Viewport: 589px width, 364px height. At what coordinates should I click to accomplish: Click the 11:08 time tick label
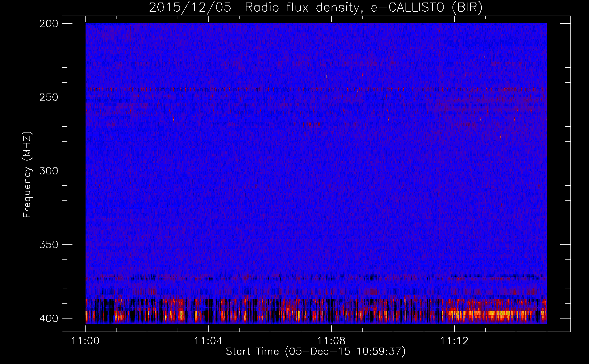click(x=331, y=341)
